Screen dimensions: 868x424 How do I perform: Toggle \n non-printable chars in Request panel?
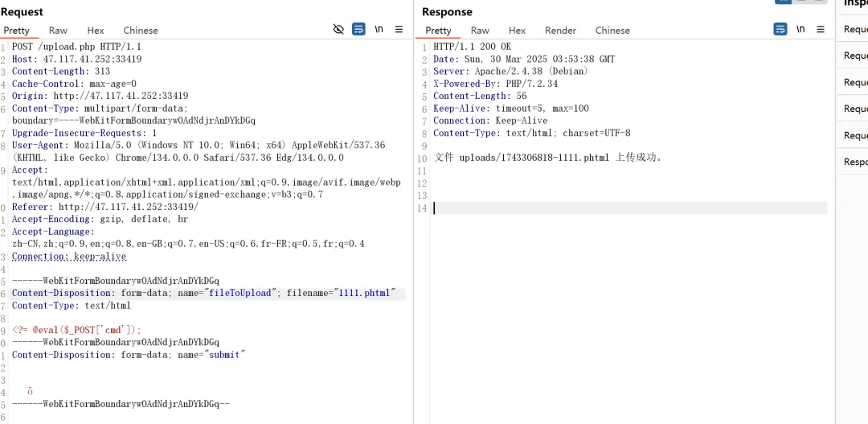[379, 30]
